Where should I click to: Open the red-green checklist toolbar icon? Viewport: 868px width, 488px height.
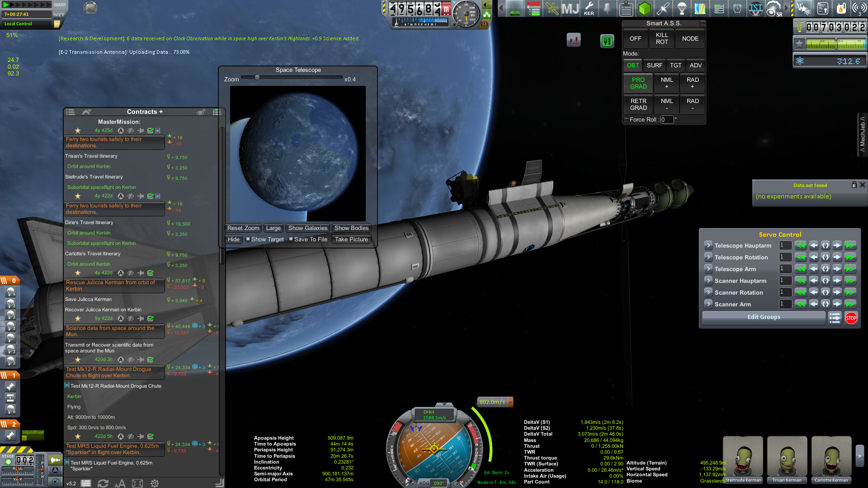[x=533, y=9]
